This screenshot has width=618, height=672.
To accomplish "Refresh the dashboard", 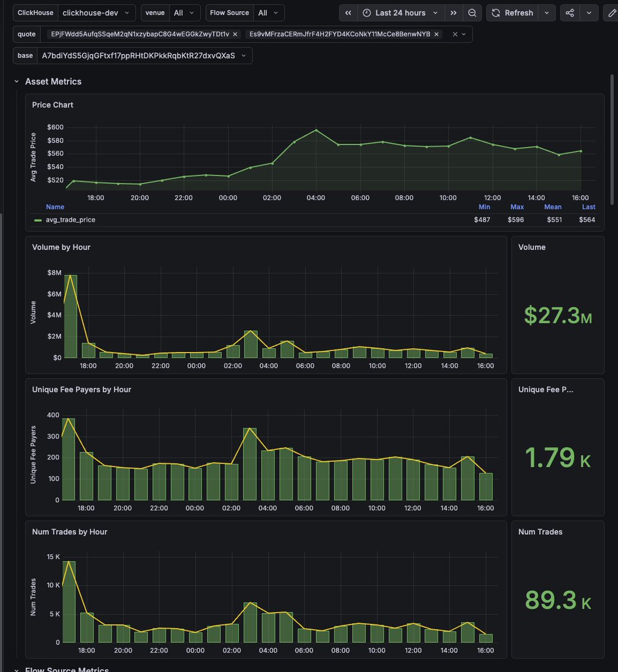I will 512,13.
